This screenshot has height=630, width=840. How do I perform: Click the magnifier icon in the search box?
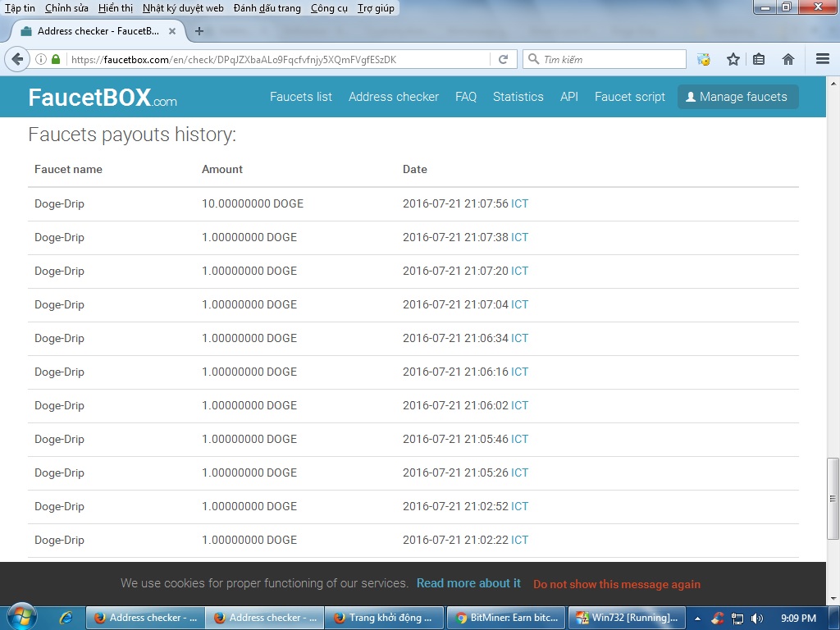pyautogui.click(x=533, y=59)
